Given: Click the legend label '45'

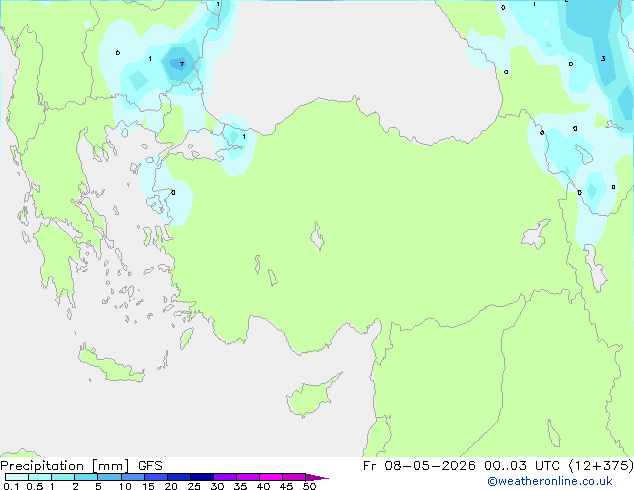Looking at the screenshot, I should 286,486.
